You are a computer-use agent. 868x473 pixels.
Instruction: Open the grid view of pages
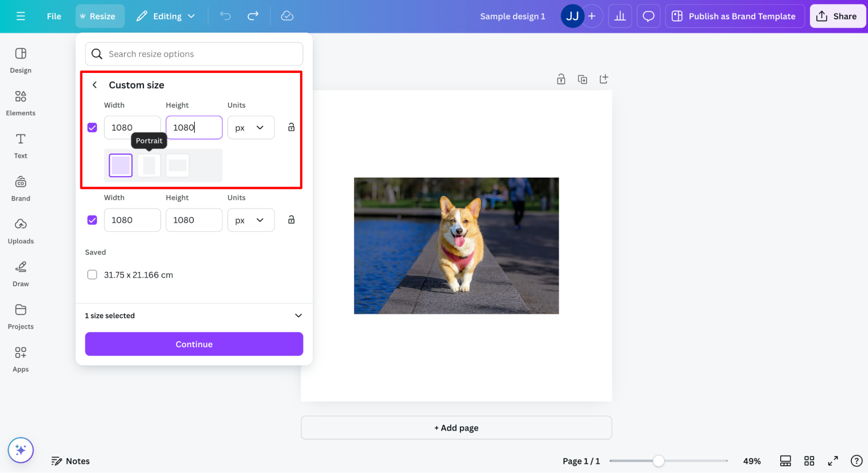pyautogui.click(x=809, y=461)
